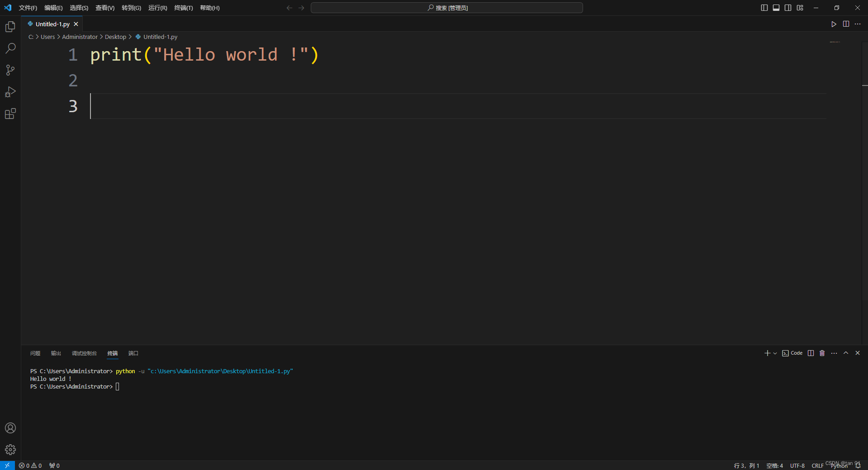This screenshot has width=868, height=470.
Task: Change end of line sequence CRLF
Action: [x=817, y=466]
